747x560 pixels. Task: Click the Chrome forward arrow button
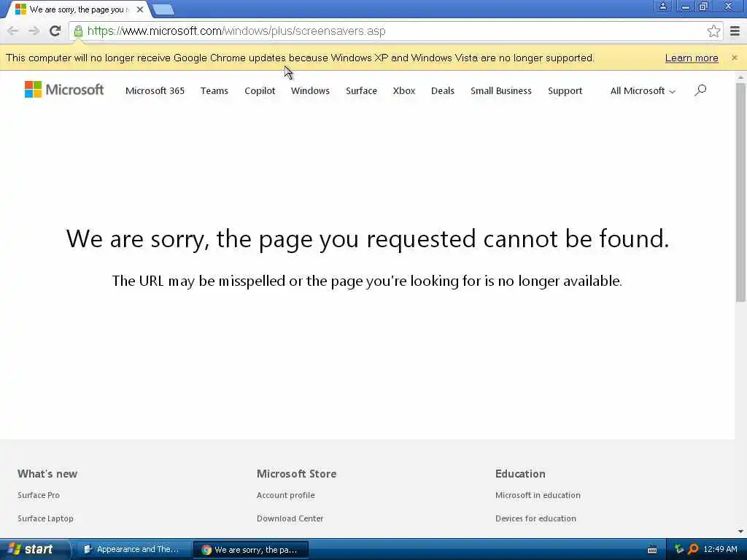point(34,31)
